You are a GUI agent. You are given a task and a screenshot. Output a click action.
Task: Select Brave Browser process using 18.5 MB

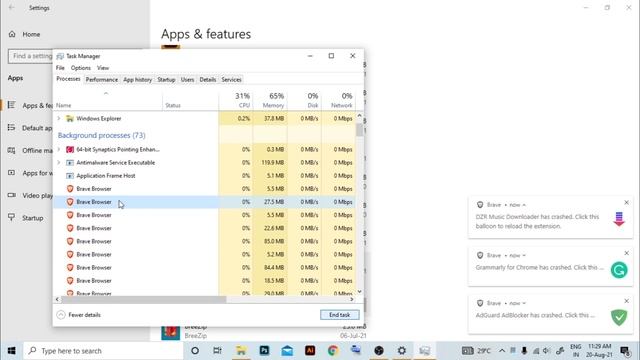[x=204, y=280]
